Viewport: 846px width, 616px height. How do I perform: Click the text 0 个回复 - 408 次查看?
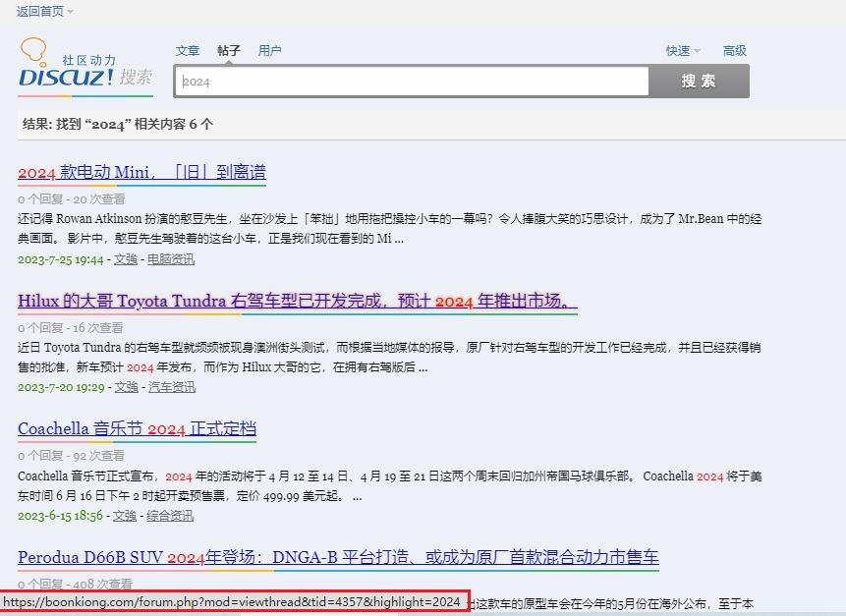[75, 584]
